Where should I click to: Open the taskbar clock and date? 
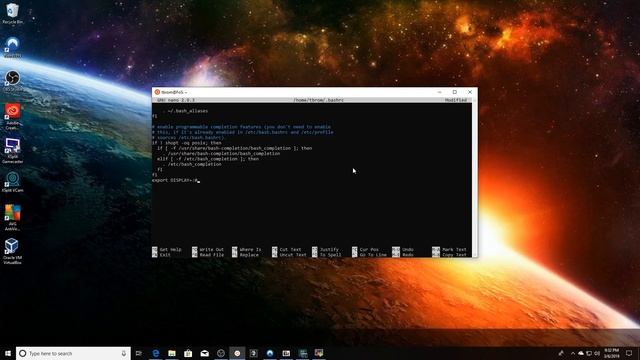pyautogui.click(x=611, y=353)
